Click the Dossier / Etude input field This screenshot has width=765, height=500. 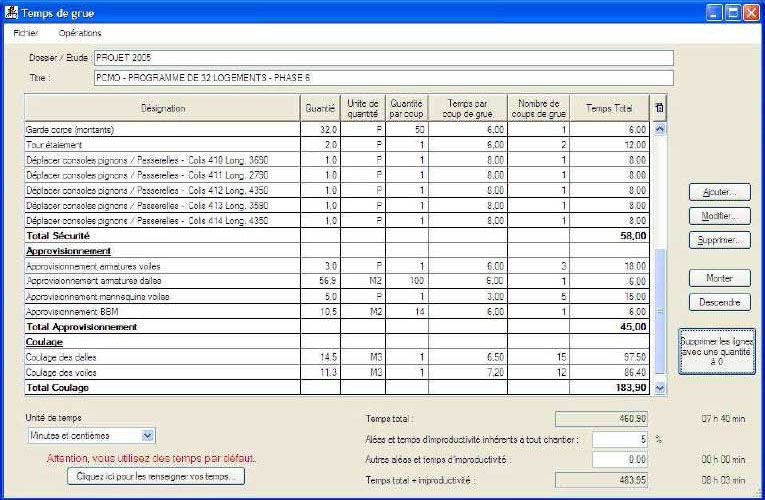point(383,58)
